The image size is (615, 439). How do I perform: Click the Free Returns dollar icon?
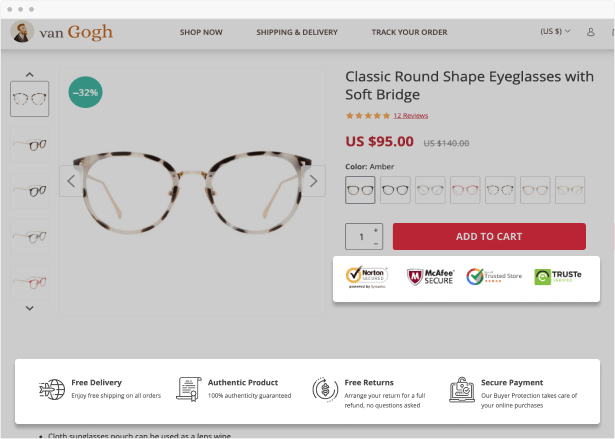325,390
